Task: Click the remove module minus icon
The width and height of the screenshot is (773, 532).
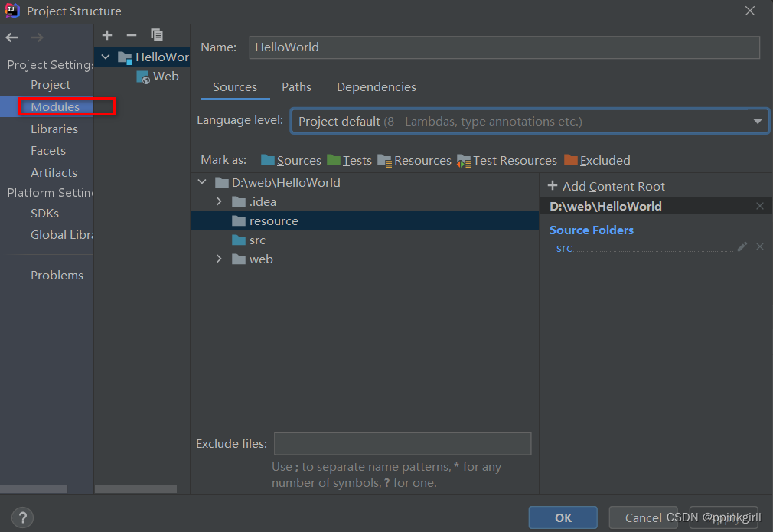Action: click(132, 35)
